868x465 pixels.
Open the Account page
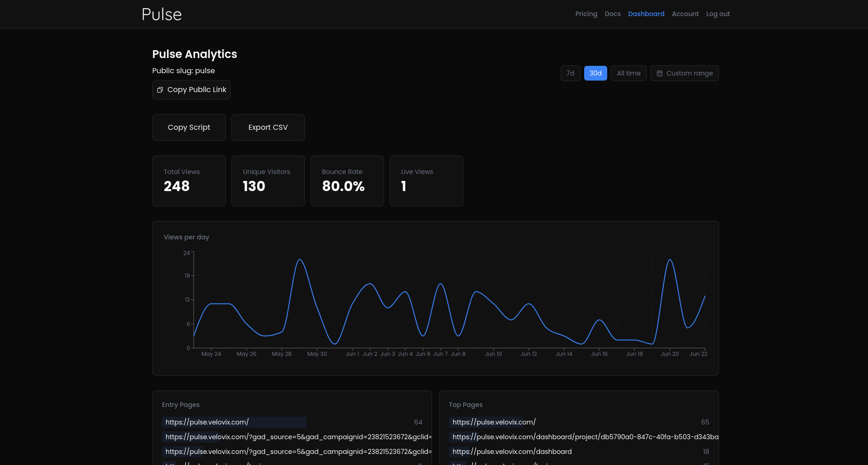point(685,14)
